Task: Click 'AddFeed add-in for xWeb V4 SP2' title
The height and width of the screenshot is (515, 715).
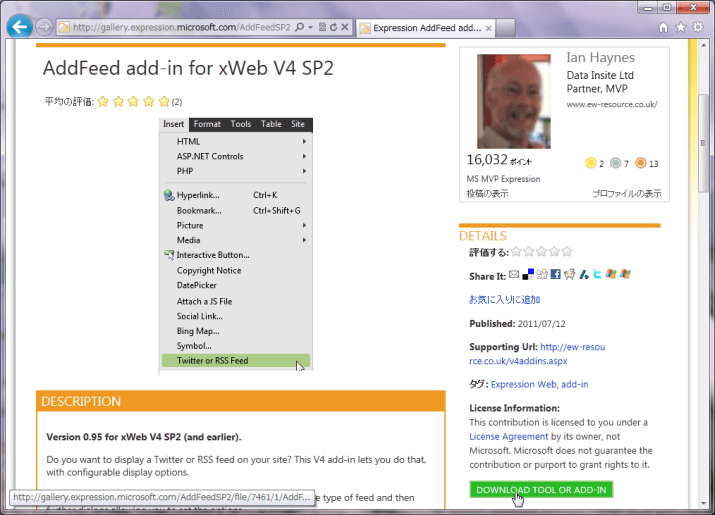Action: coord(188,68)
